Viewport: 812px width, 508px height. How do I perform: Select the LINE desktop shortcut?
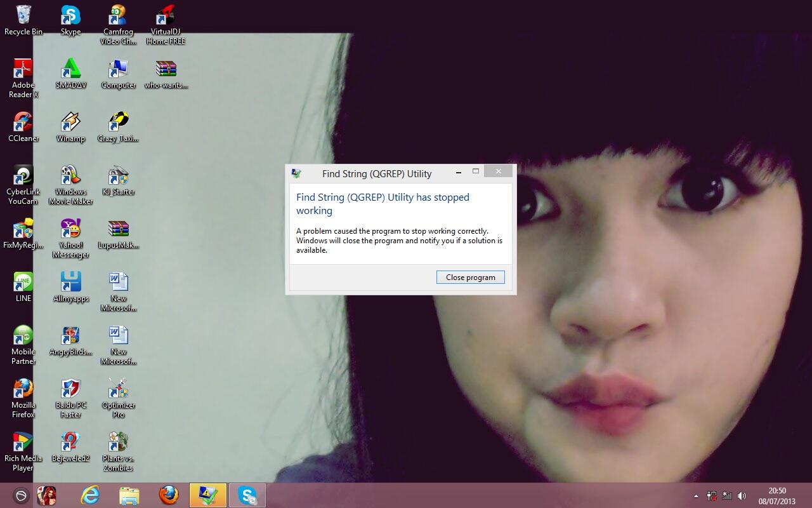pyautogui.click(x=23, y=286)
